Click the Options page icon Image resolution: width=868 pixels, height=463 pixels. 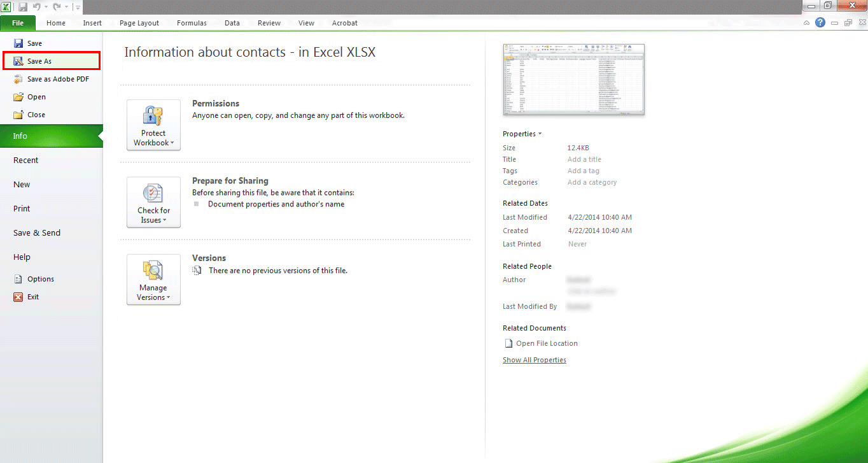point(18,279)
